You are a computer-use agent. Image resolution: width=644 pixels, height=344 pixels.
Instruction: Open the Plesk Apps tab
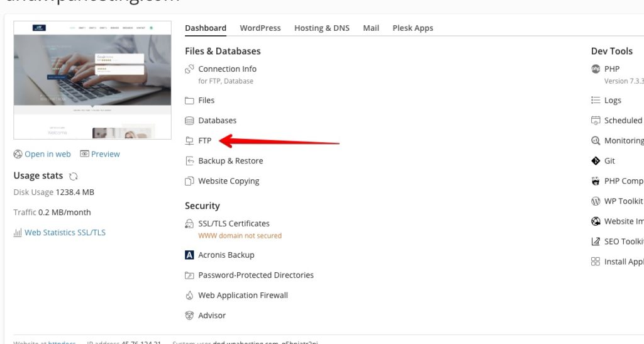[413, 28]
